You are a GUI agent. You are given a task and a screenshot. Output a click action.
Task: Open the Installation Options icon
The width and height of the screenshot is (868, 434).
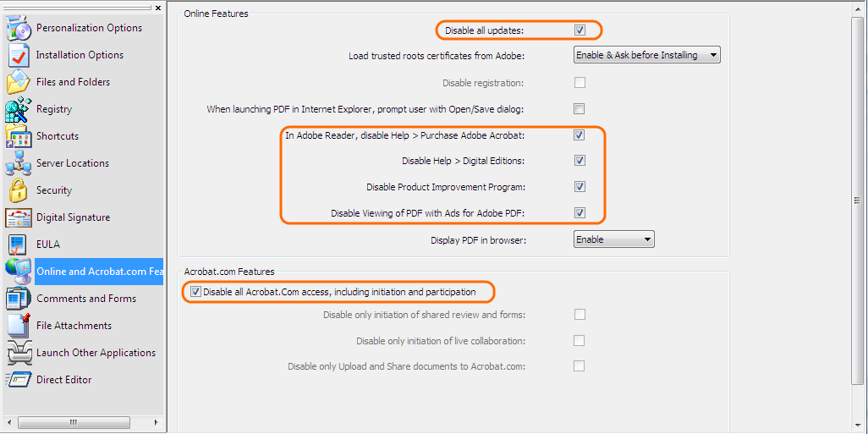click(x=19, y=55)
